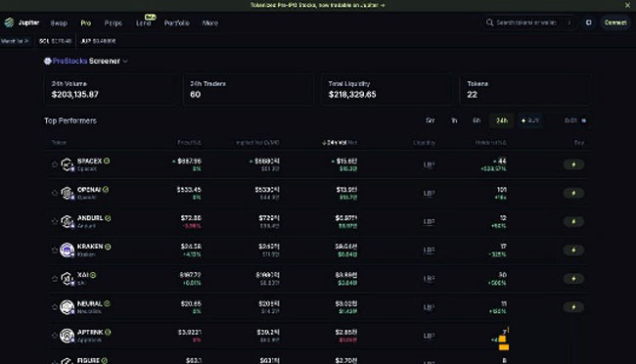Switch to the Perps tab
This screenshot has width=636, height=364.
pos(114,23)
